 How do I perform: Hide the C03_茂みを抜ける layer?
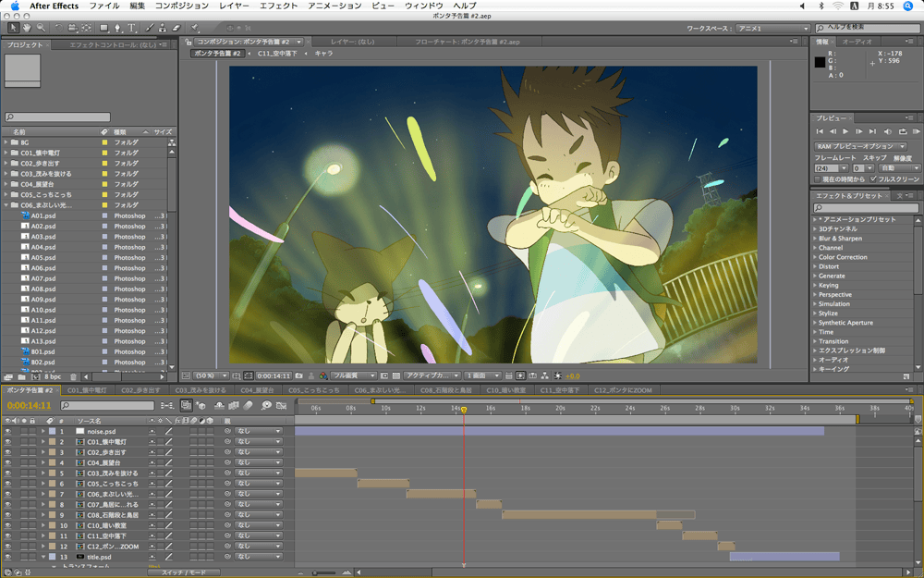[7, 473]
